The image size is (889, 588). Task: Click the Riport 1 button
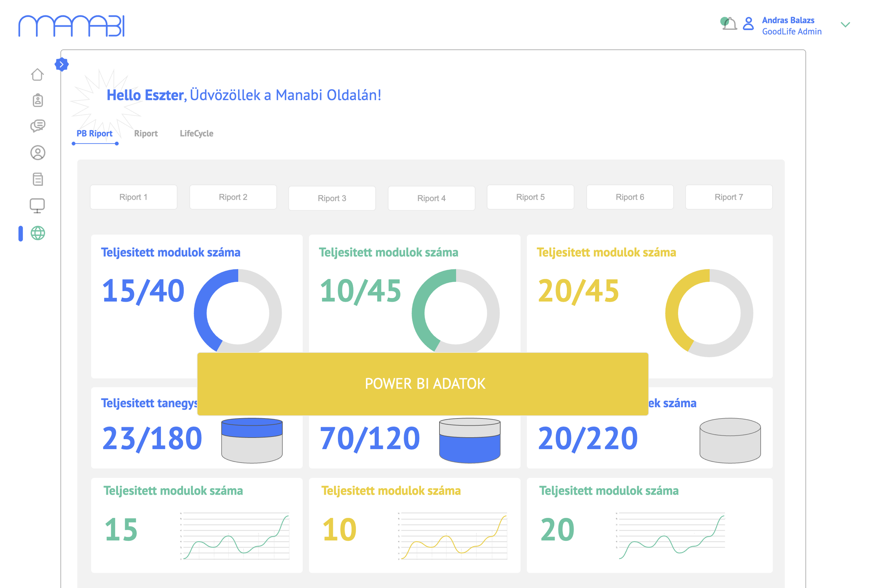pos(133,197)
